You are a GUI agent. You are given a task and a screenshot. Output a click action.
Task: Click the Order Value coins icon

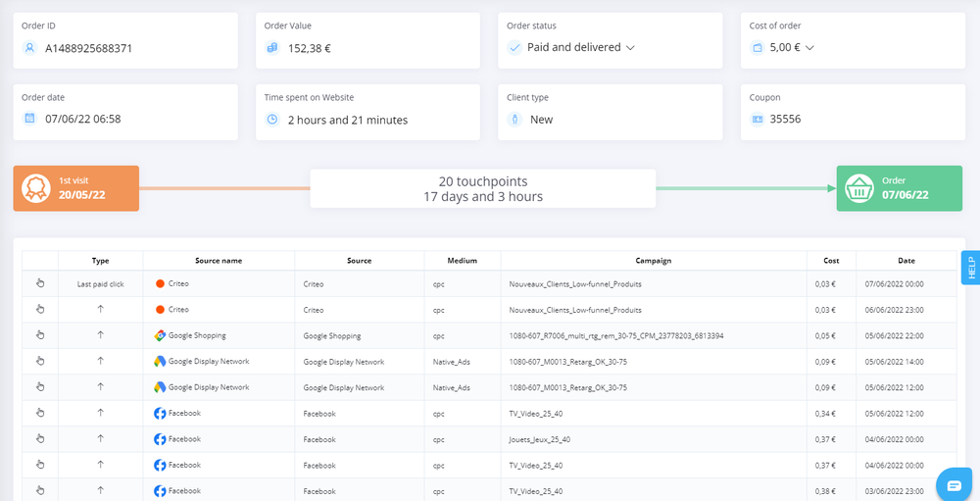[x=272, y=47]
